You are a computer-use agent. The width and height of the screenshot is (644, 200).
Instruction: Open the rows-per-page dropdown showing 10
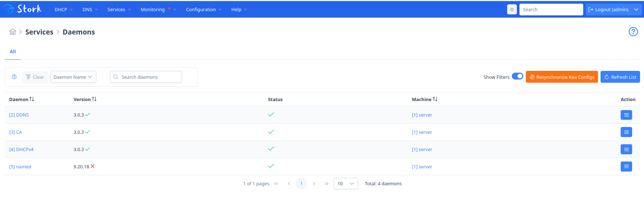346,183
